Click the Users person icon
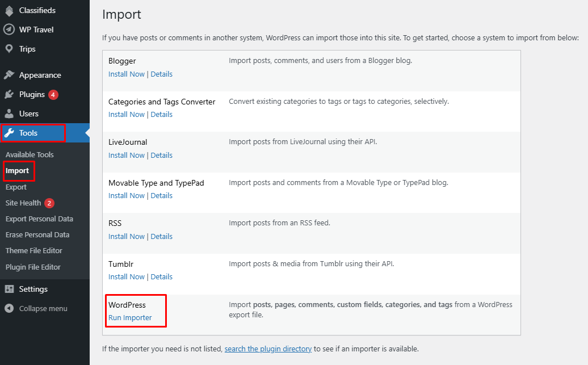Screen dimensions: 588x365 click(9, 114)
